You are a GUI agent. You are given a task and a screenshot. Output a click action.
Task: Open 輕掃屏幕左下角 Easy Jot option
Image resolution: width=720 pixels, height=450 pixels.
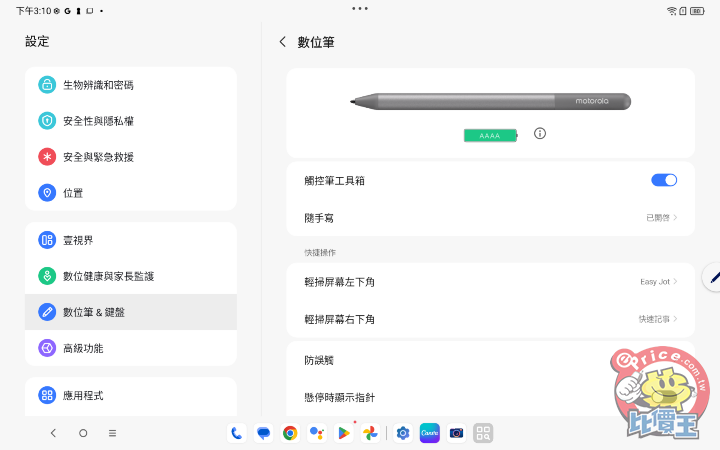(x=490, y=281)
